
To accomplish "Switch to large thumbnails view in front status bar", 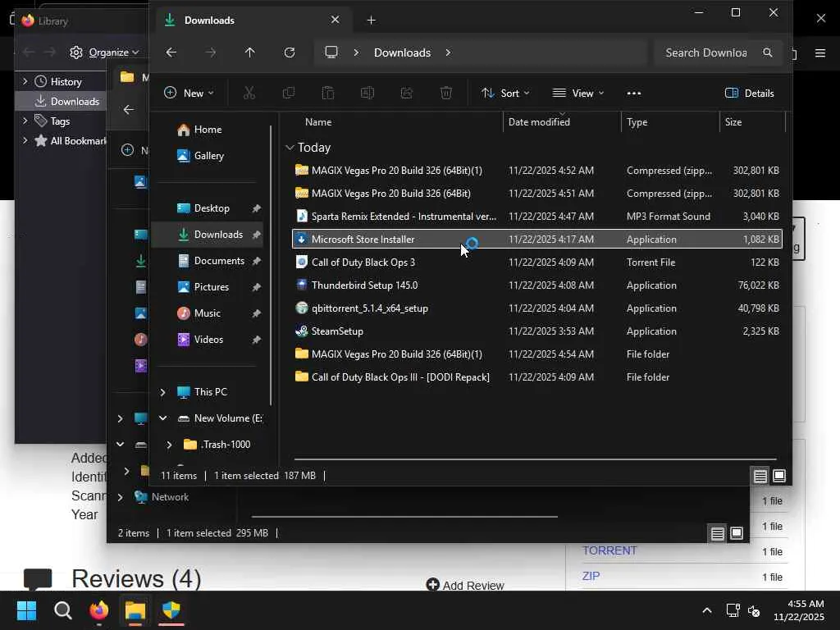I will click(779, 476).
